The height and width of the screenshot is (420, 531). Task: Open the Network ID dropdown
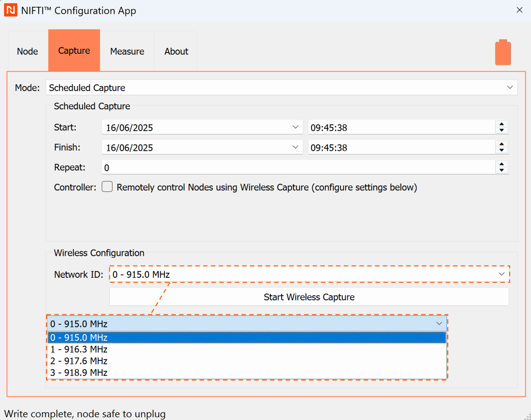coord(309,274)
